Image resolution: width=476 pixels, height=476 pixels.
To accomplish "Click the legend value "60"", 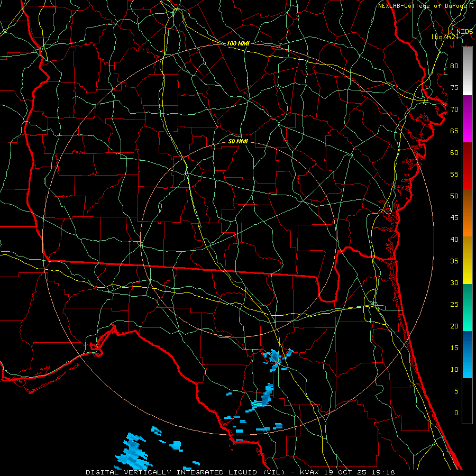I will point(454,153).
